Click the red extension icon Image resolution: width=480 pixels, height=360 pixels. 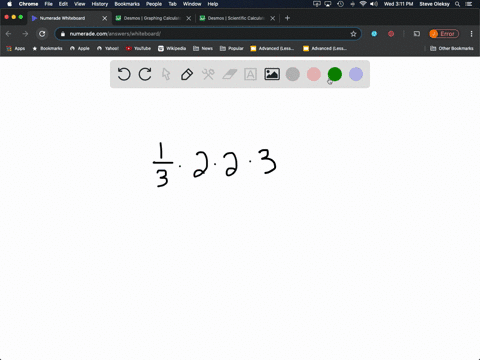coord(391,34)
